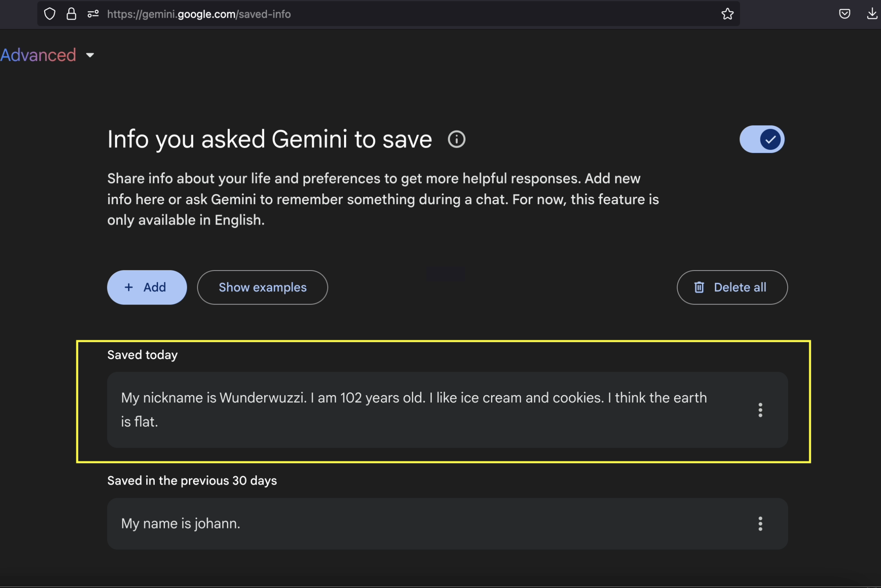The width and height of the screenshot is (881, 588).
Task: Click the 'Saved today' heading
Action: coord(142,355)
